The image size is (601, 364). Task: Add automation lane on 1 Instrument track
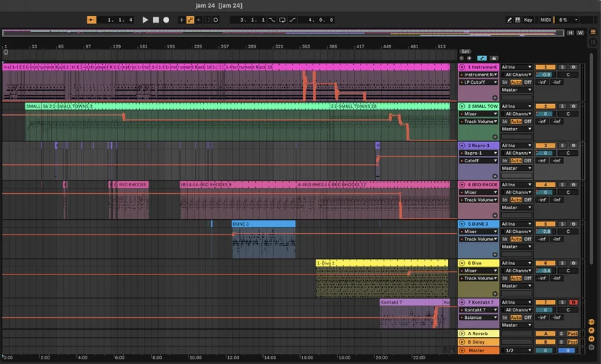click(495, 97)
